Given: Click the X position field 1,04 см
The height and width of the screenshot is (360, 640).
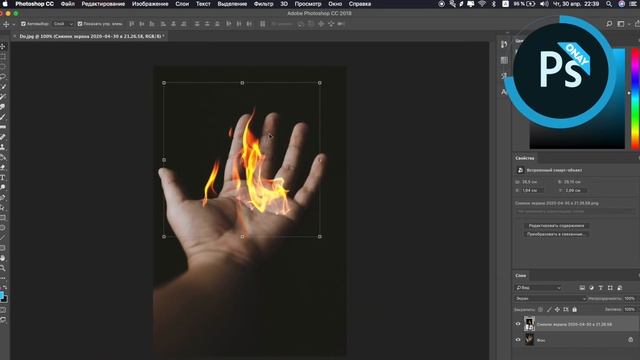Looking at the screenshot, I should coord(532,190).
